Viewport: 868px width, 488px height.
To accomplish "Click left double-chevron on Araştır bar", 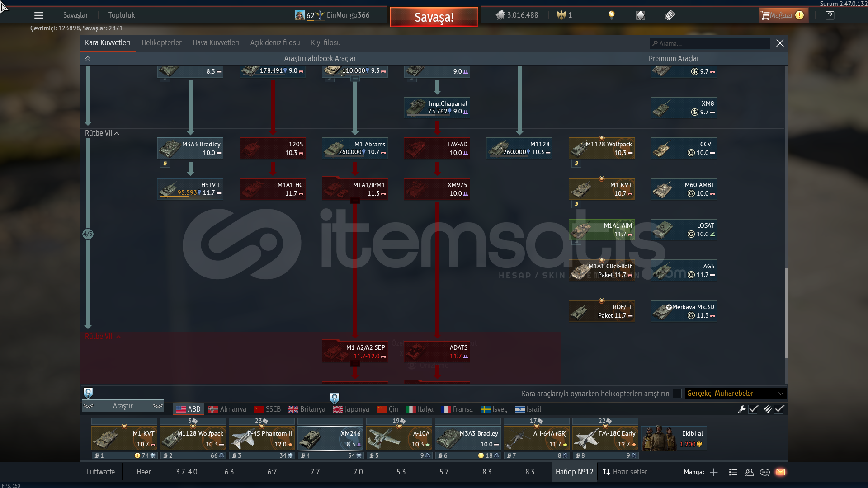I will pyautogui.click(x=88, y=406).
